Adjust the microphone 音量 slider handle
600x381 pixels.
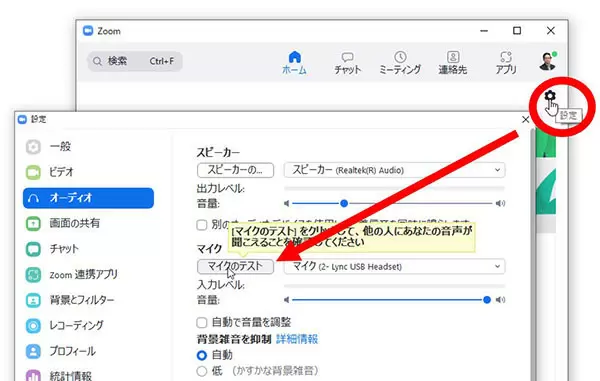487,300
